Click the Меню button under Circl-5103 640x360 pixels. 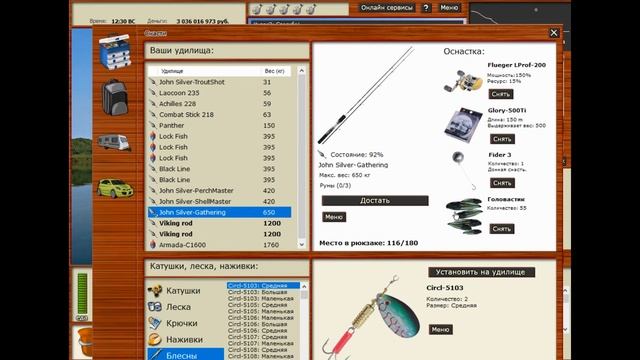pyautogui.click(x=440, y=329)
